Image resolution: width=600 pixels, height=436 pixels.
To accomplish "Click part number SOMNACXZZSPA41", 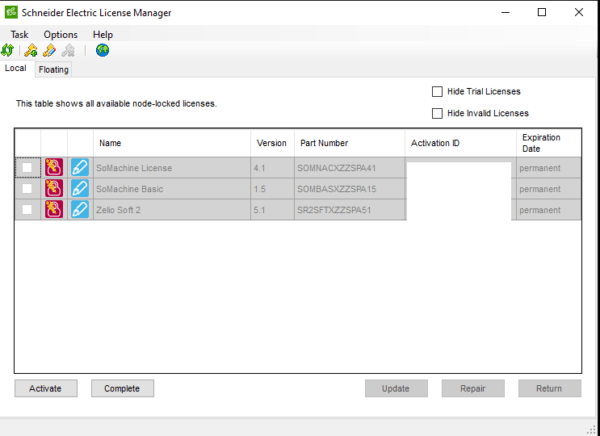I will [x=336, y=168].
